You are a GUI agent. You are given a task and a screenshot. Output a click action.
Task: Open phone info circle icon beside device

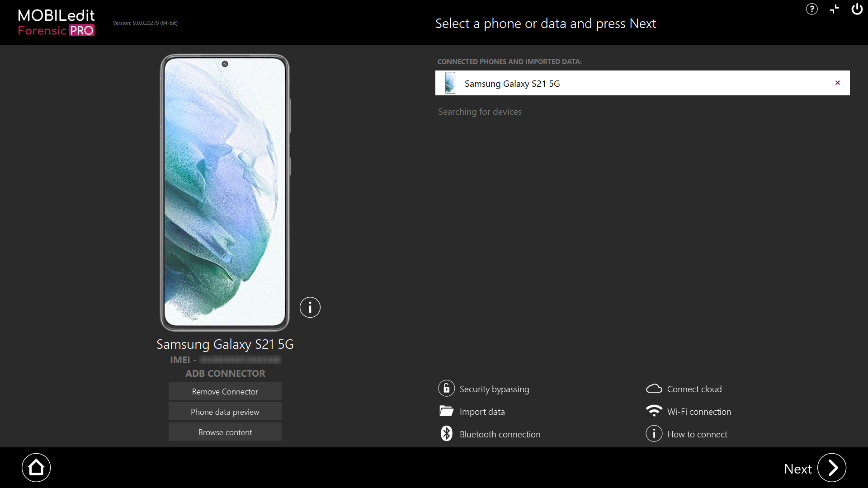pyautogui.click(x=310, y=308)
